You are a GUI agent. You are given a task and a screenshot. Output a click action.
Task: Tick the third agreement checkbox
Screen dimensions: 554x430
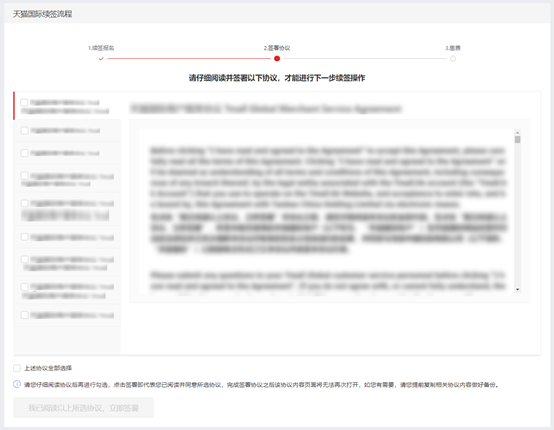[x=24, y=153]
